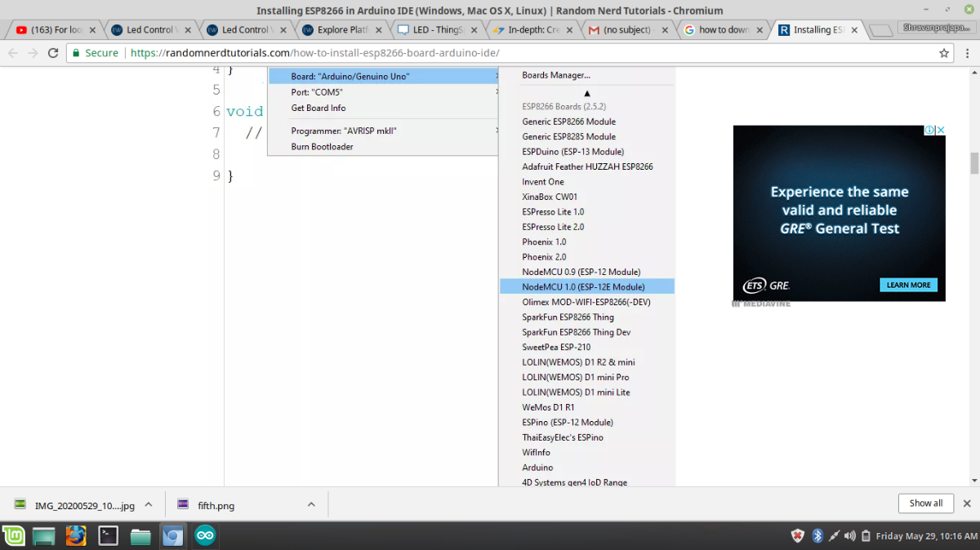
Task: Click LEARN MORE on the GRE ad
Action: [x=908, y=285]
